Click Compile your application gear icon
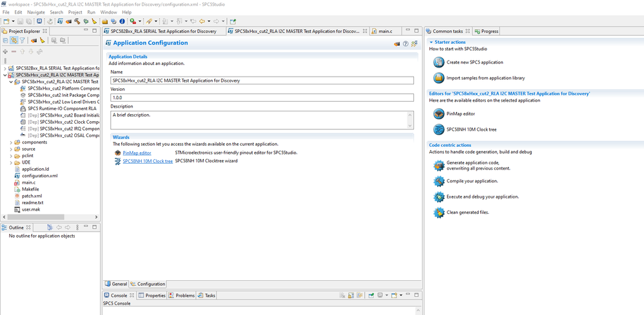 click(439, 181)
